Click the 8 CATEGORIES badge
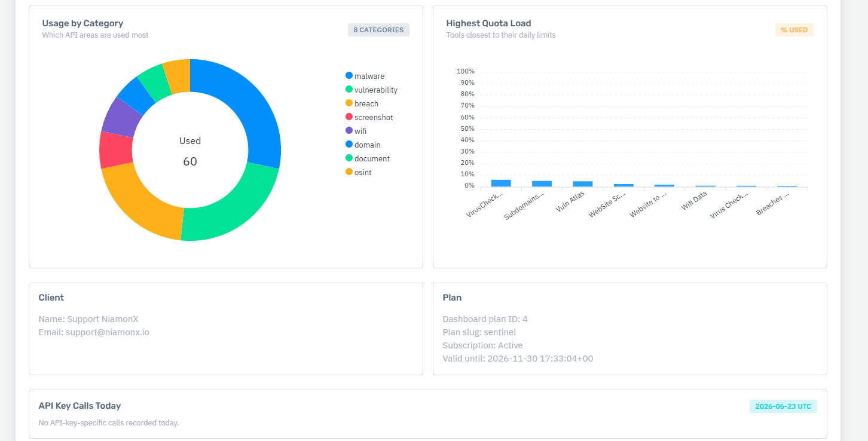Image resolution: width=868 pixels, height=441 pixels. coord(378,30)
